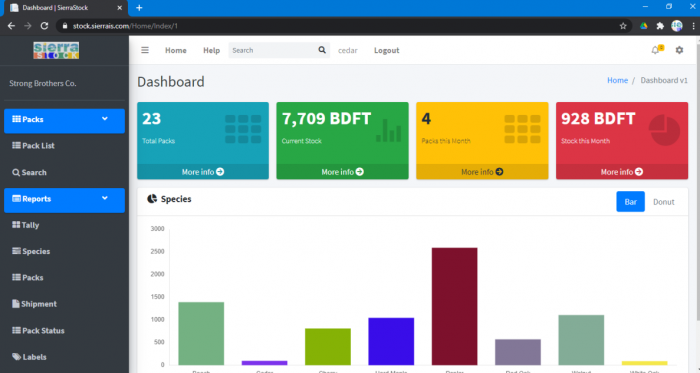Open Pack List in sidebar
The width and height of the screenshot is (700, 373).
pos(33,145)
